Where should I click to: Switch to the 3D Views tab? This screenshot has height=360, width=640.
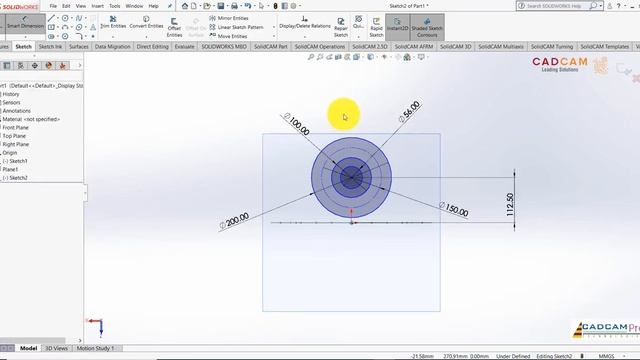(x=56, y=348)
